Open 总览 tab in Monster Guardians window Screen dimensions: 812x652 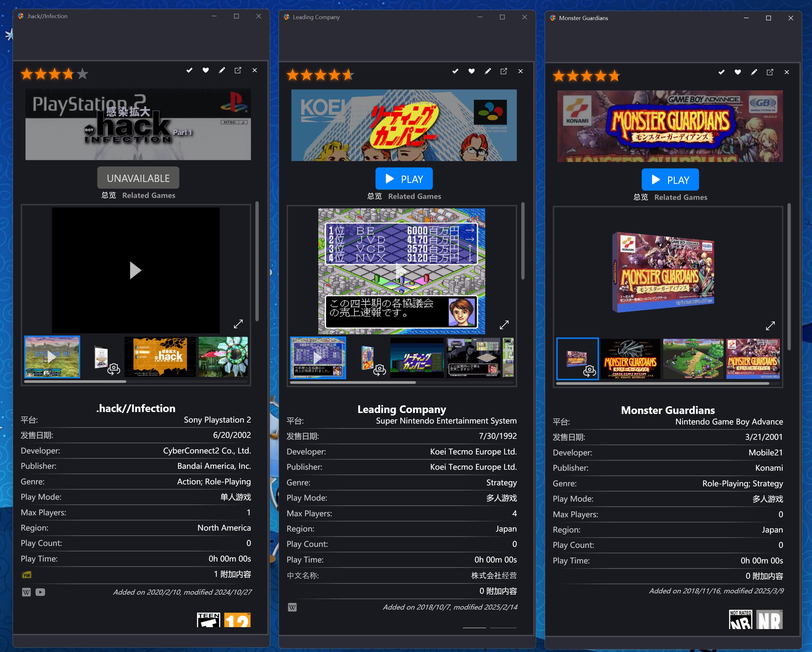(x=641, y=198)
